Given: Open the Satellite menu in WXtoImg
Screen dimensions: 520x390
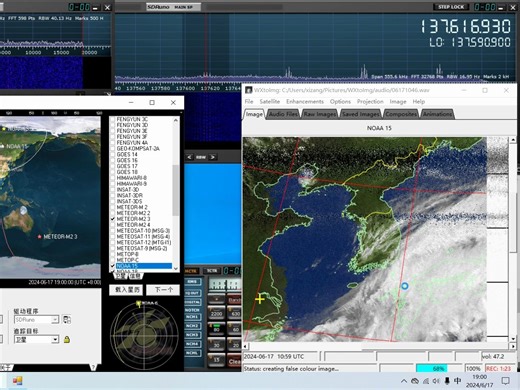Looking at the screenshot, I should (270, 101).
